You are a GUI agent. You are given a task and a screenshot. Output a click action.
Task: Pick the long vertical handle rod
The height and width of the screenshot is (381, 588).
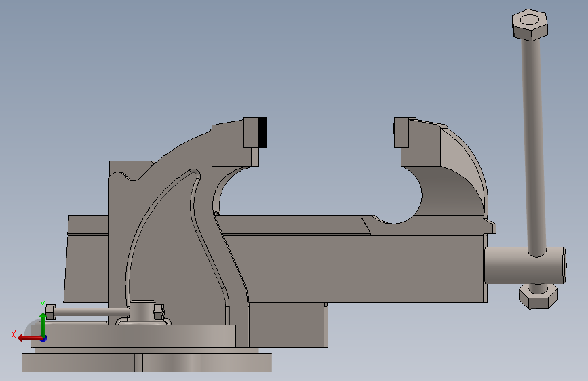534,146
